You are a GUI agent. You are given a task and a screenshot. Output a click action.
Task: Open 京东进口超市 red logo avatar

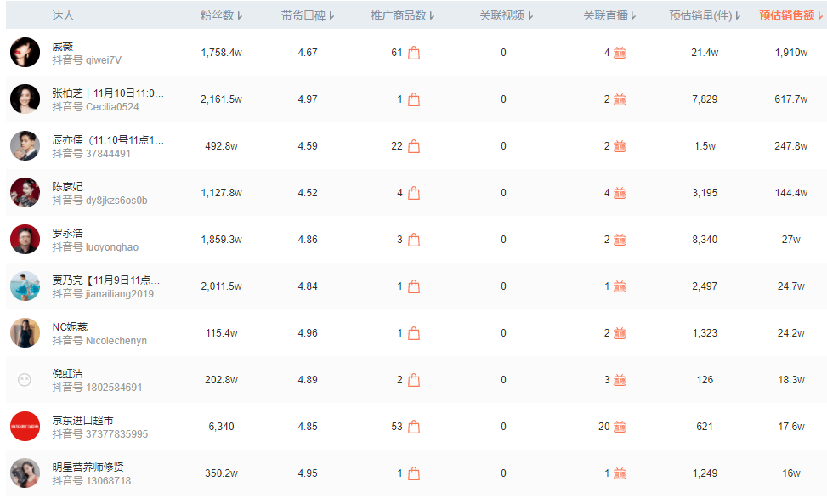point(25,427)
